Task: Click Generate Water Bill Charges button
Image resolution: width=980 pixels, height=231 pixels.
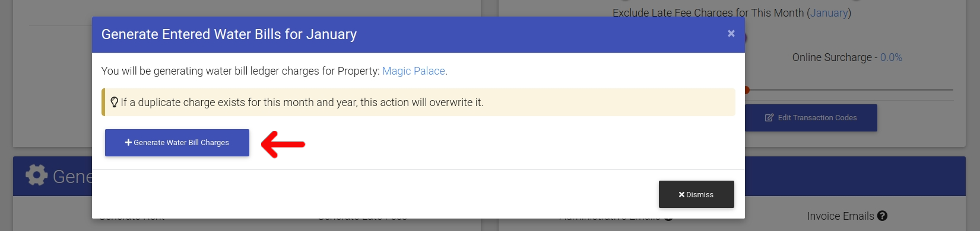Action: [177, 143]
